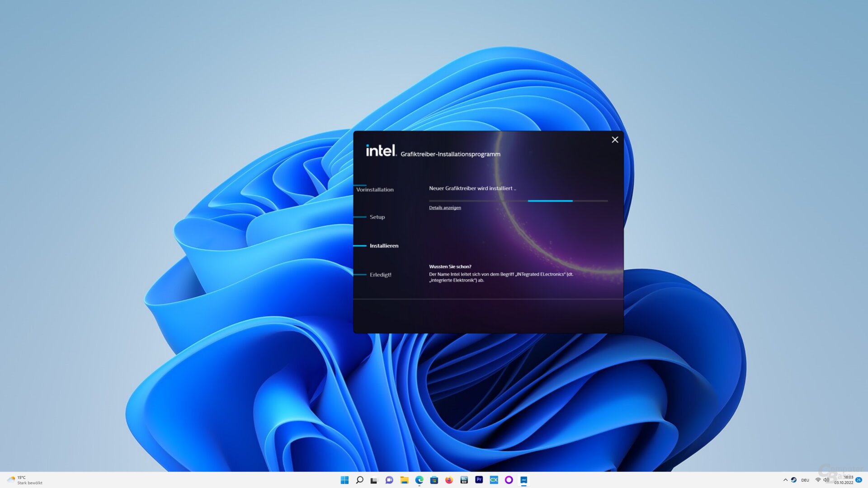This screenshot has height=488, width=868.
Task: Click the Intel logo in the installer
Action: (381, 150)
